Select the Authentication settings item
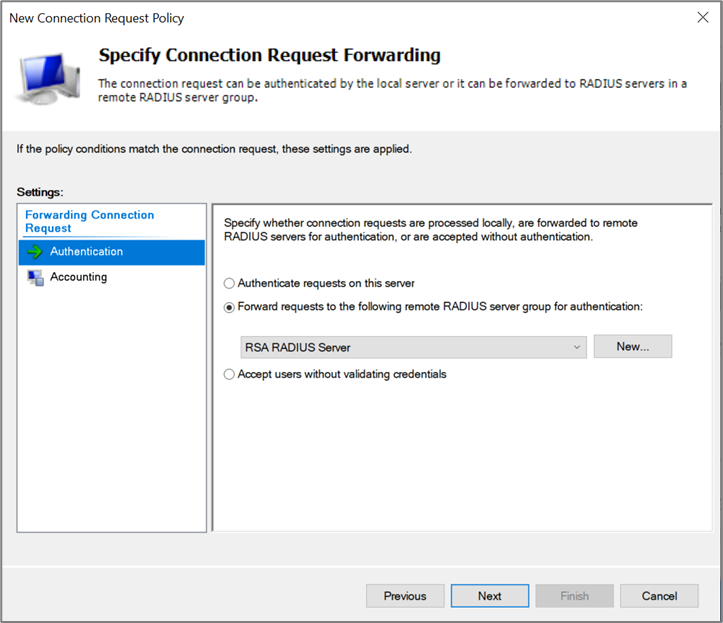Viewport: 723px width, 623px height. coord(87,252)
